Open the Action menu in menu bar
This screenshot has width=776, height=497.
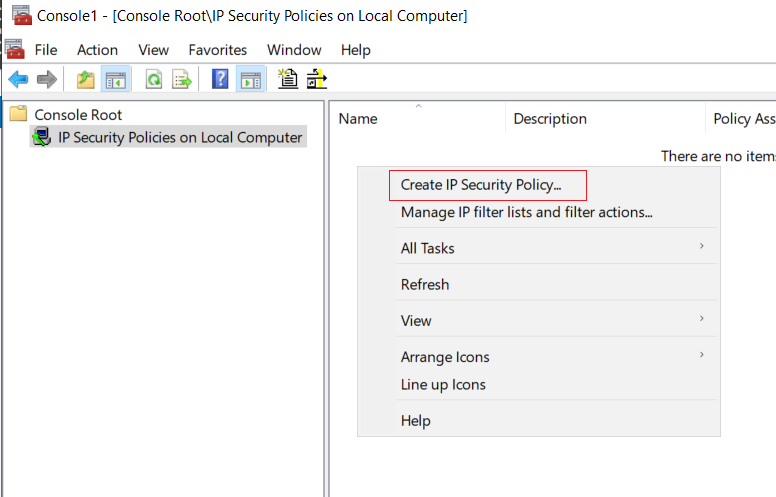pos(97,50)
